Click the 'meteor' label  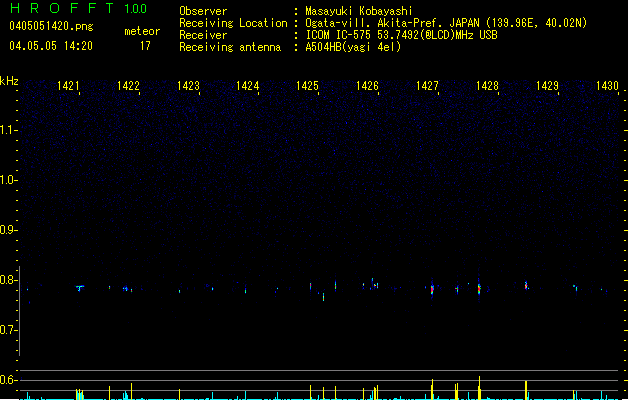coord(142,31)
